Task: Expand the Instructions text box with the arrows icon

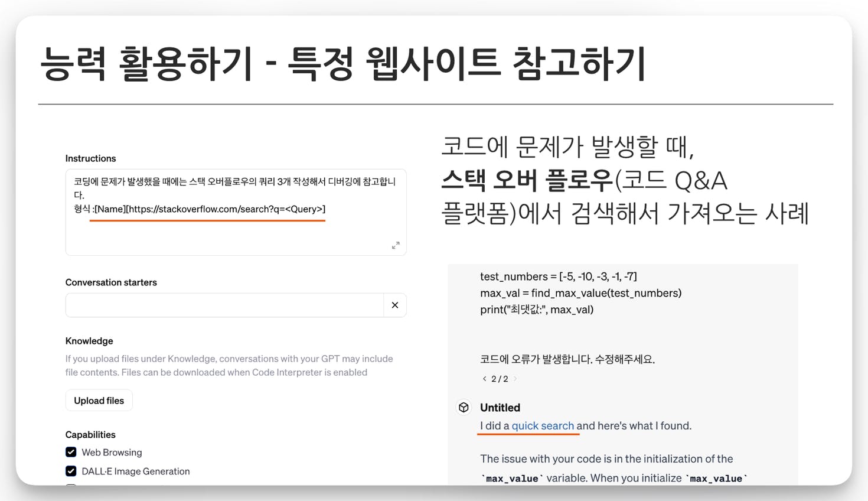Action: (x=396, y=245)
